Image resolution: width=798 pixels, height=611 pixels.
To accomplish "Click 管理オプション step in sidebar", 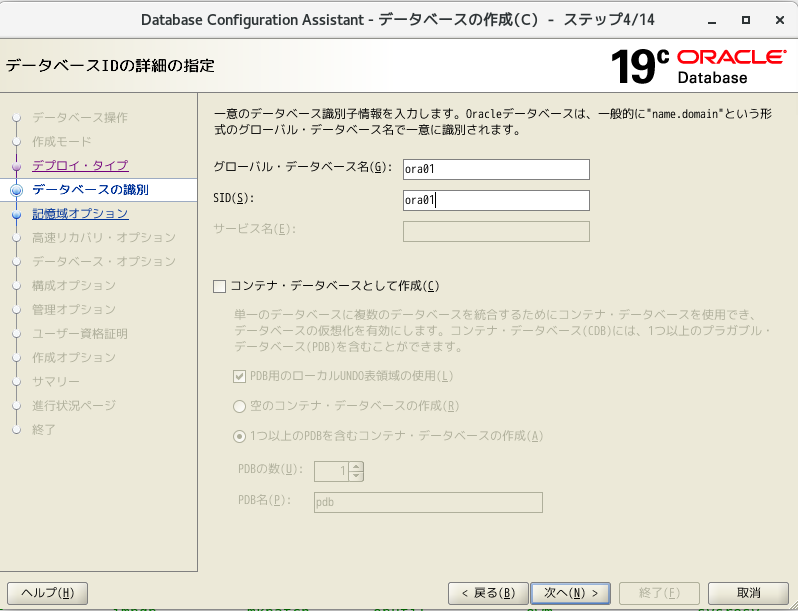I will point(74,309).
